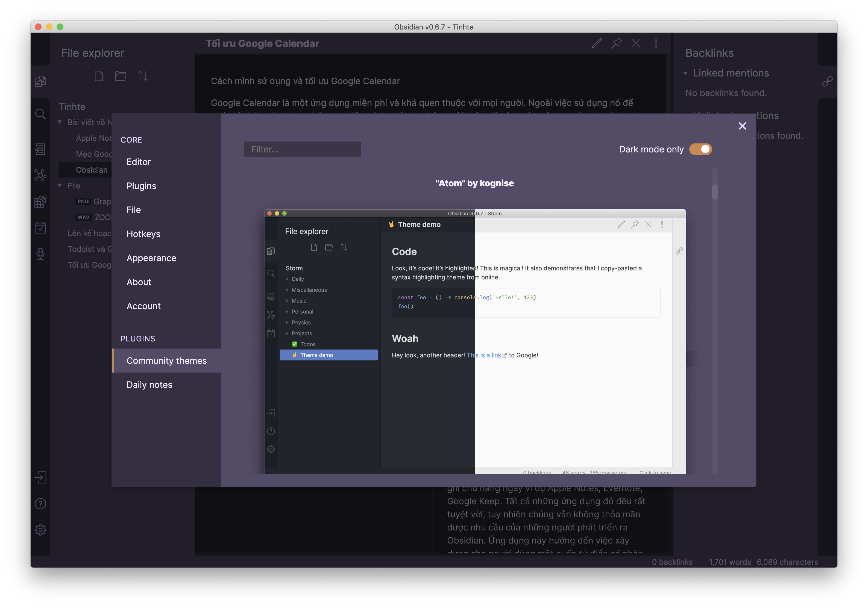Click the Atom theme preview thumbnail
Screen dimensions: 868x608
coord(474,342)
